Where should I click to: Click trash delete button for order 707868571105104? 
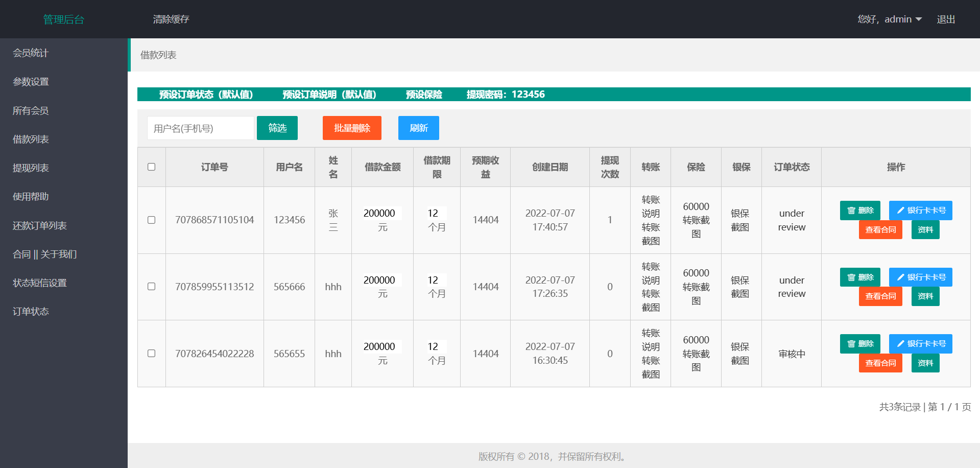pyautogui.click(x=860, y=210)
